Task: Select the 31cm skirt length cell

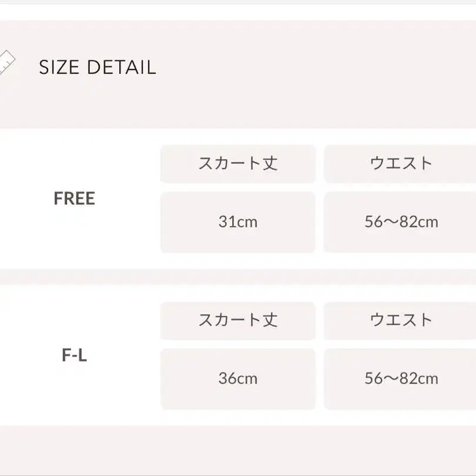Action: pos(237,222)
